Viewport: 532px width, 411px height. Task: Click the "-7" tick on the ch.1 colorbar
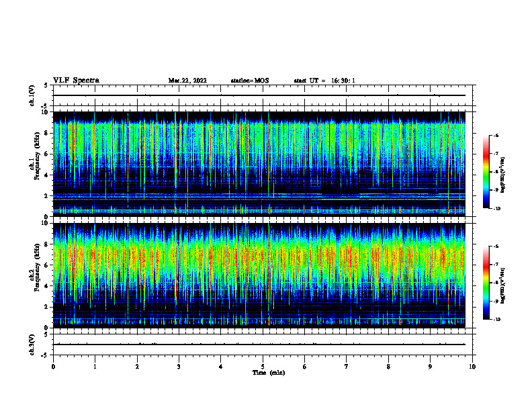tap(495, 154)
